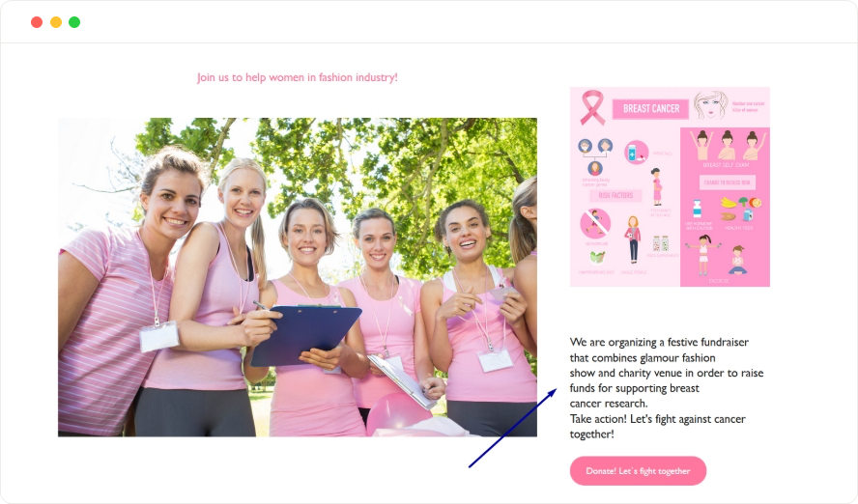Click the meditating yoga woman icon
This screenshot has height=504, width=858.
click(737, 260)
